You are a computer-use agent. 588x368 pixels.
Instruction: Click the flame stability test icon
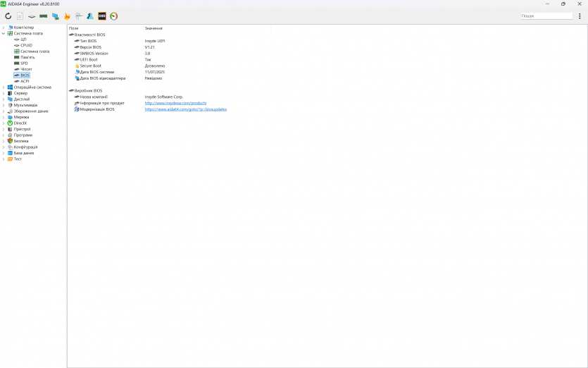point(67,16)
